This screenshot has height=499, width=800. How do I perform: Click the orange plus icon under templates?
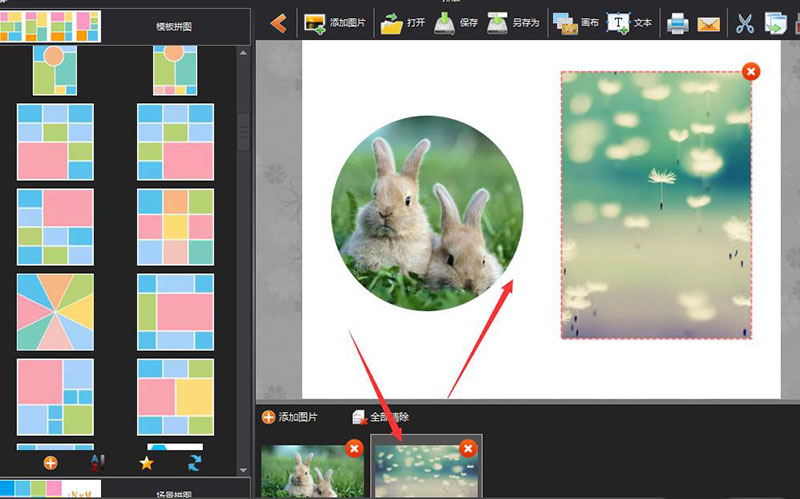[x=51, y=463]
